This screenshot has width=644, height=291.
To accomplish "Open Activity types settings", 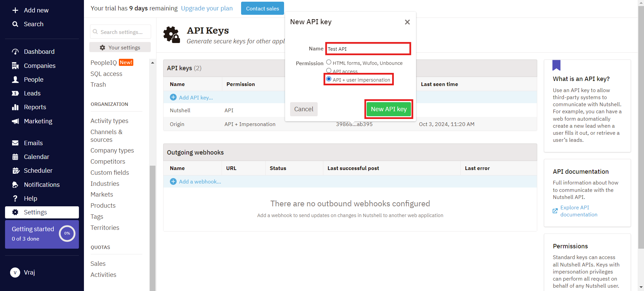I will pos(109,121).
